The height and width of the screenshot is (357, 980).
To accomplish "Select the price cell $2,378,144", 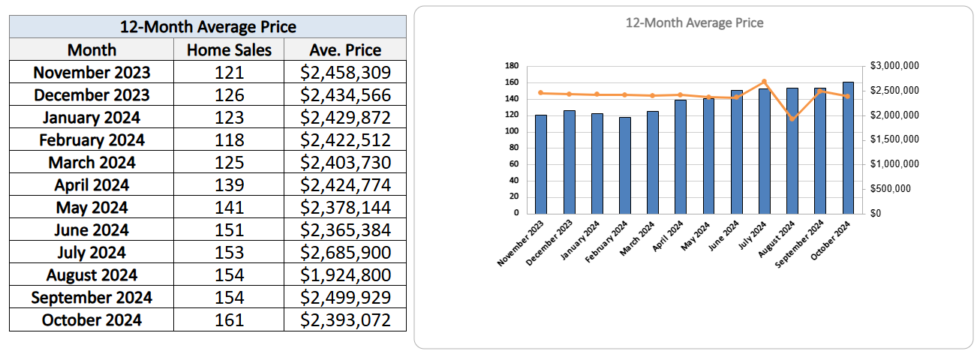I will point(345,207).
